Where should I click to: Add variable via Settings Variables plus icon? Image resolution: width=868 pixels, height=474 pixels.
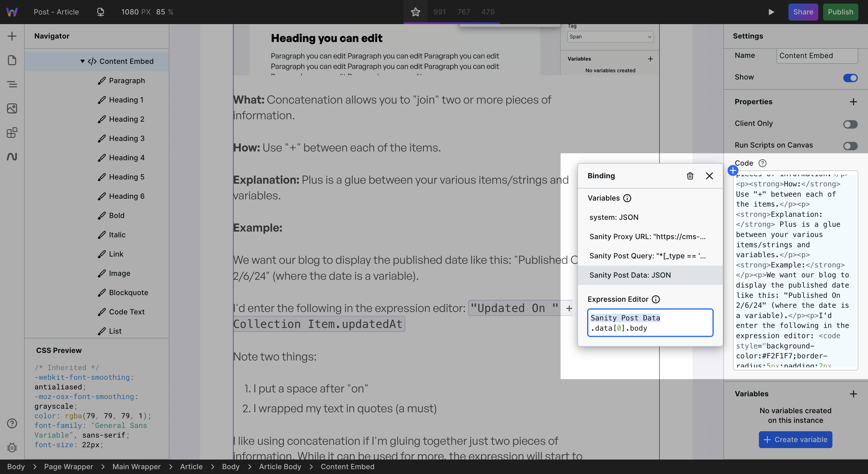coord(853,394)
